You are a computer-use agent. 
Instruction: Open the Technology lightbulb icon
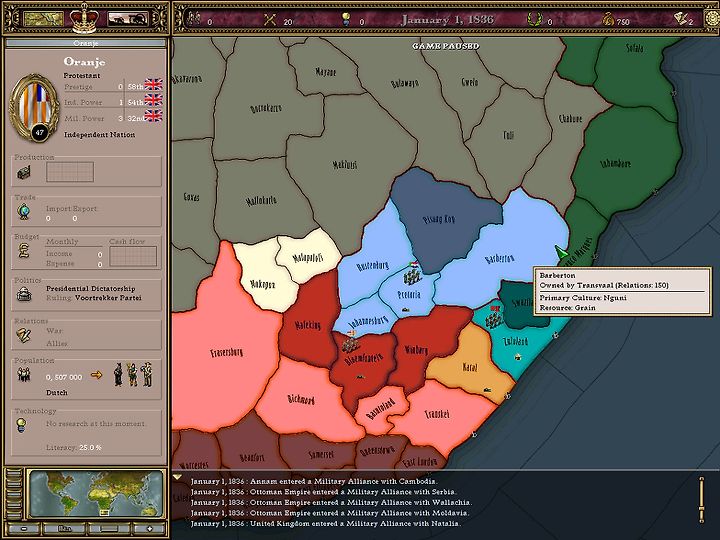21,425
